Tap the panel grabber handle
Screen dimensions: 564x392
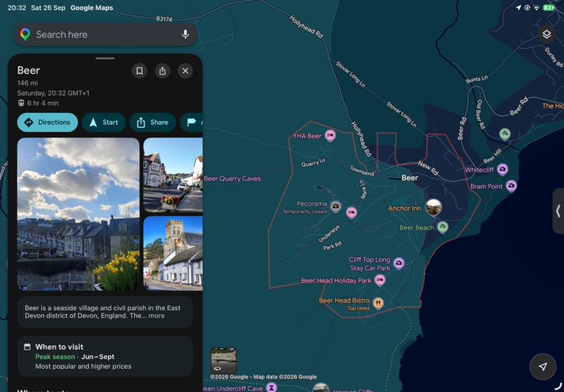point(105,58)
